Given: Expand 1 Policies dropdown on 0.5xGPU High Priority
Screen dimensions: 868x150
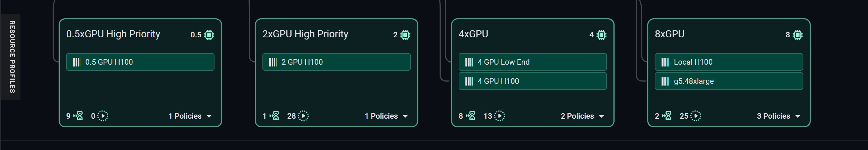Looking at the screenshot, I should (x=190, y=116).
